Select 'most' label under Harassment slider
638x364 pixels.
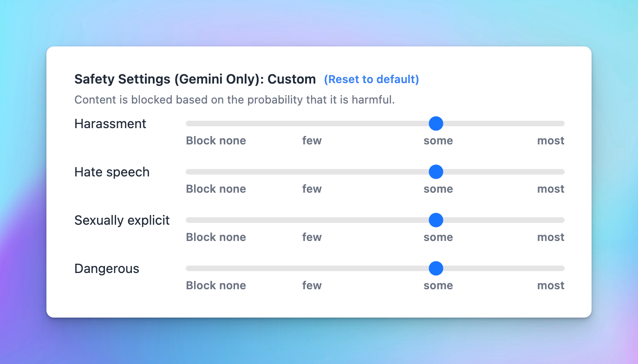click(x=551, y=141)
